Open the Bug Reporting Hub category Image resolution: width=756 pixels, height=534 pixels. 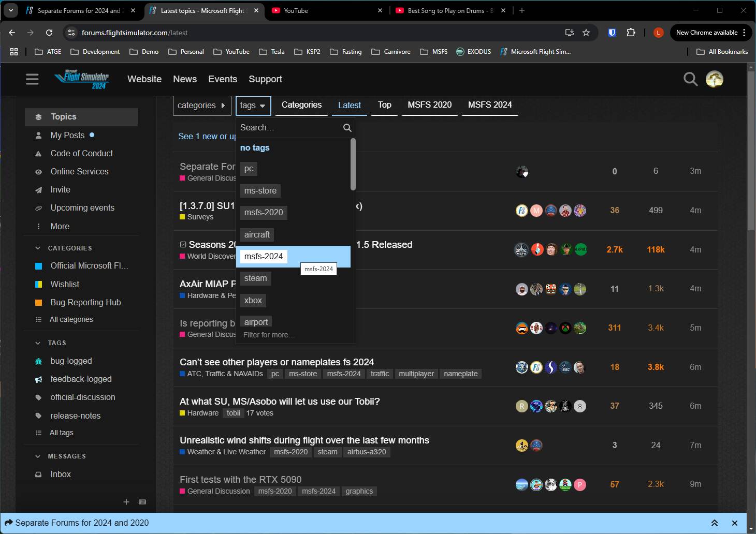click(85, 303)
